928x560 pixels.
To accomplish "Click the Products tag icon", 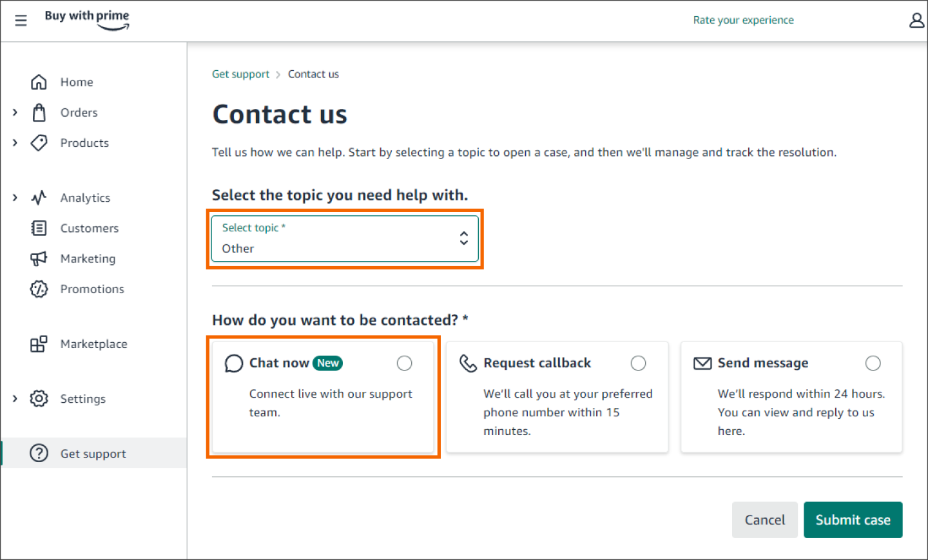I will click(39, 142).
